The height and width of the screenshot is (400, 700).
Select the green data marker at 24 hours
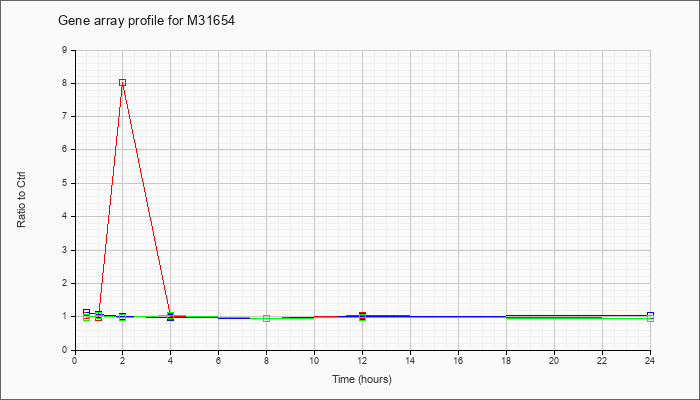(650, 319)
